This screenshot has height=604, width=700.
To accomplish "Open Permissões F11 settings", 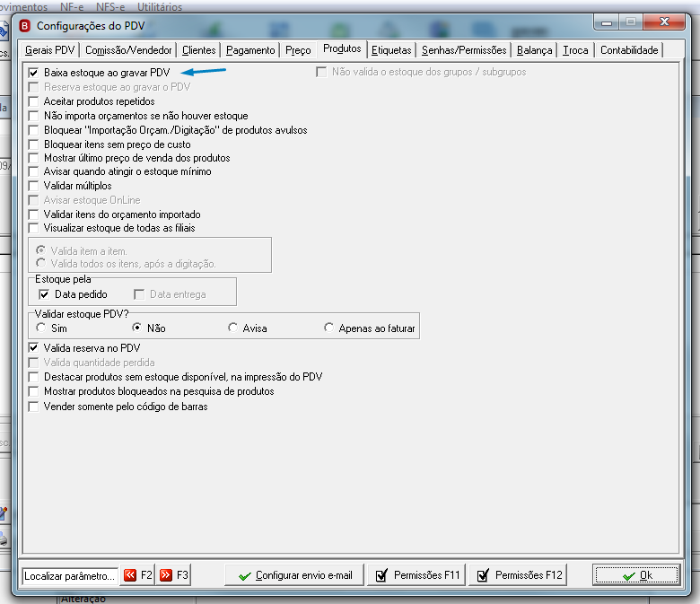I will pyautogui.click(x=416, y=575).
